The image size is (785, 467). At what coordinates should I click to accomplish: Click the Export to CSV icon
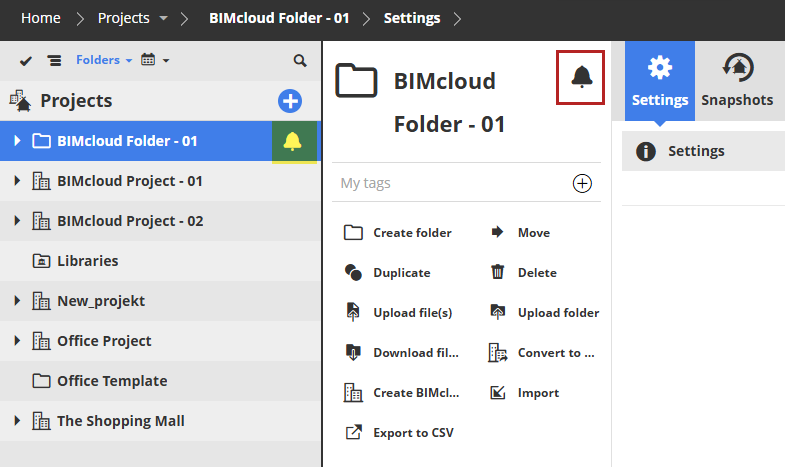[353, 433]
